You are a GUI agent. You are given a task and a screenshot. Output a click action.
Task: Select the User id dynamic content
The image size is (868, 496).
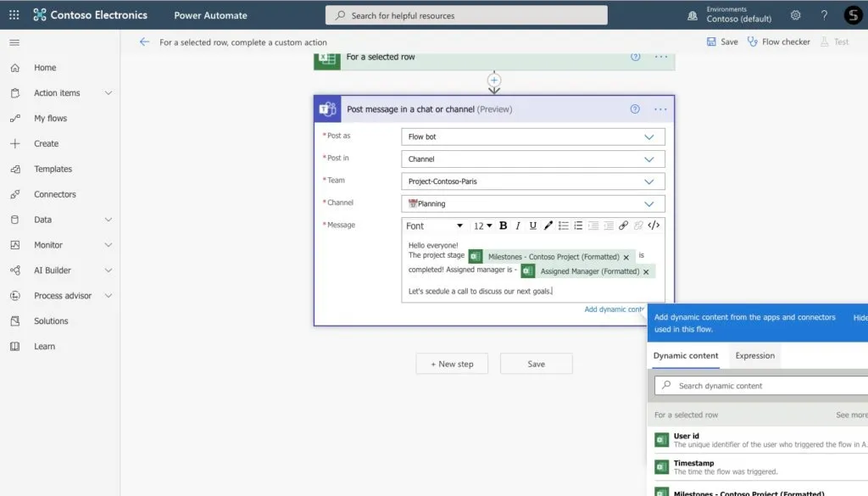[758, 440]
